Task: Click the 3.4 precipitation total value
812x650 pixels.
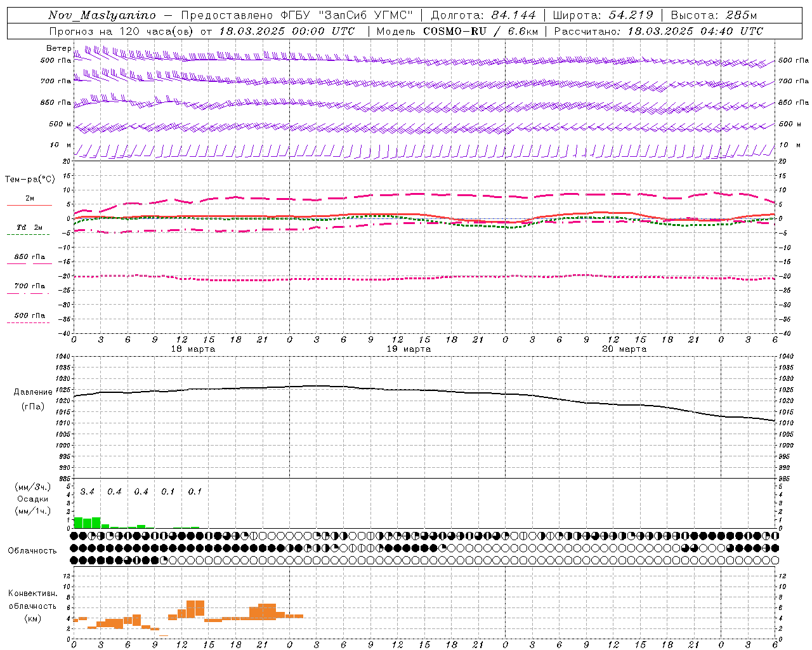Action: pos(88,491)
